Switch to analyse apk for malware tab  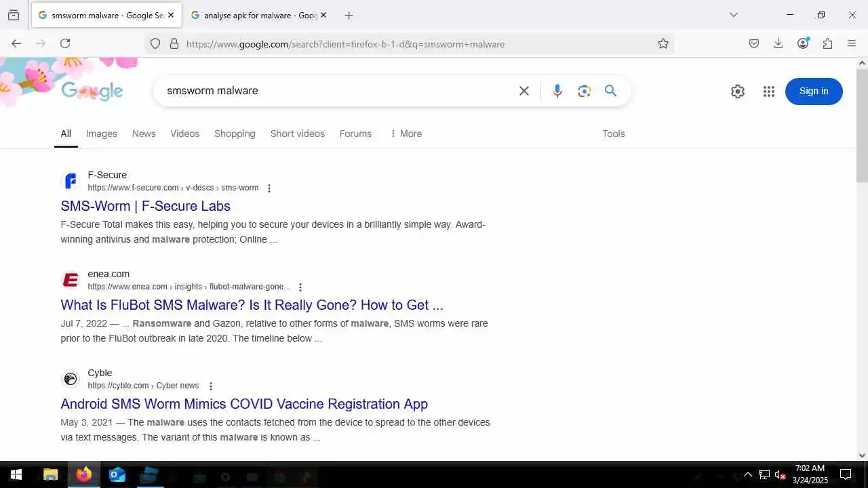pos(258,15)
